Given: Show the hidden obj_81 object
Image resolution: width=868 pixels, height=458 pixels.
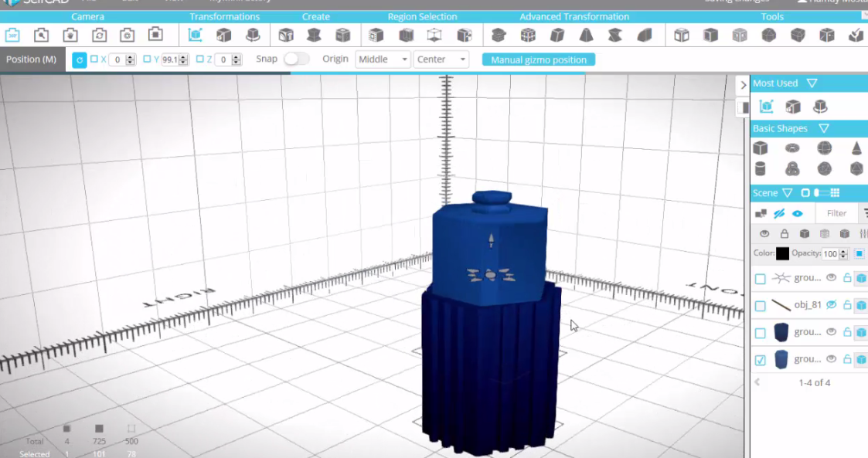Looking at the screenshot, I should [x=831, y=305].
